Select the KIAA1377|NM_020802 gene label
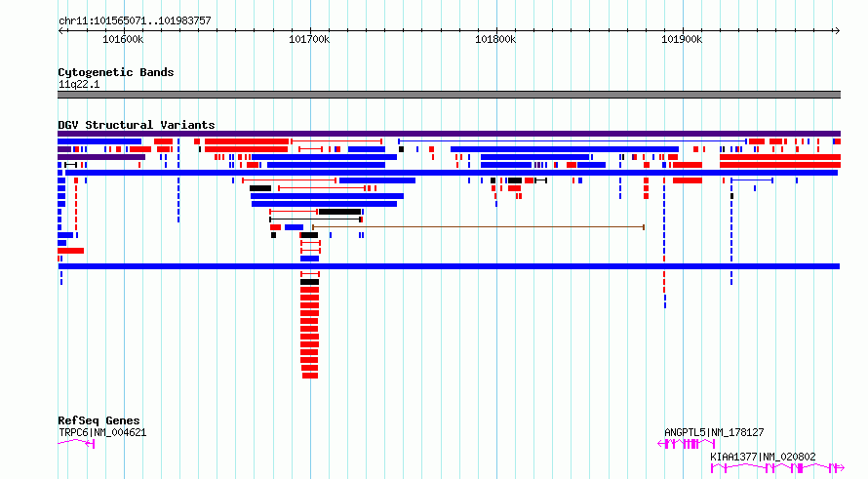Viewport: 868px width, 479px height. pos(763,457)
